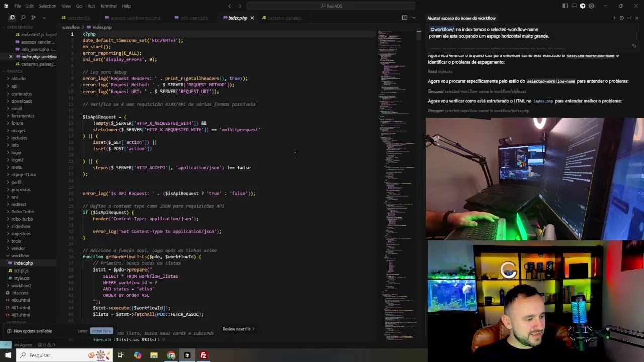Toggle the AI chat pane icon
Viewport: 644px width, 362px height.
(583, 6)
